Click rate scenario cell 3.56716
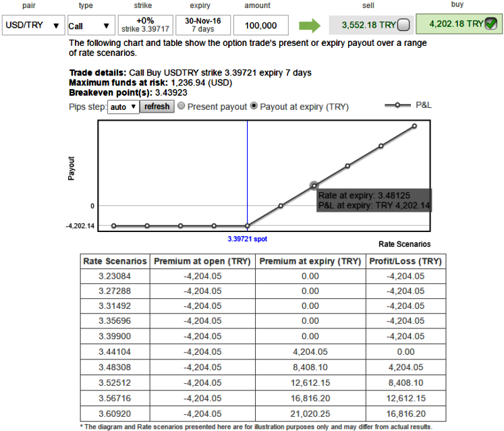Viewport: 504px width, 431px height. click(x=115, y=398)
